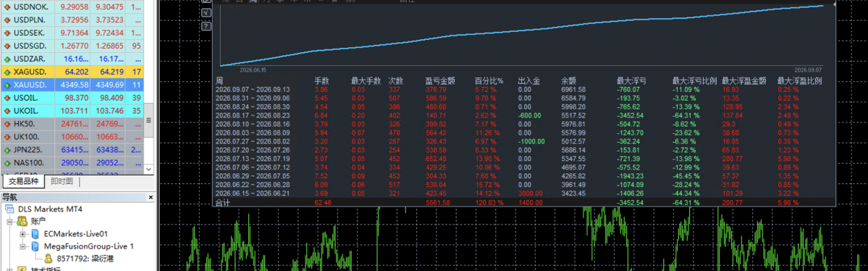The image size is (868, 271).
Task: Expand the ECMarkets-Live01 server node
Action: [22, 234]
